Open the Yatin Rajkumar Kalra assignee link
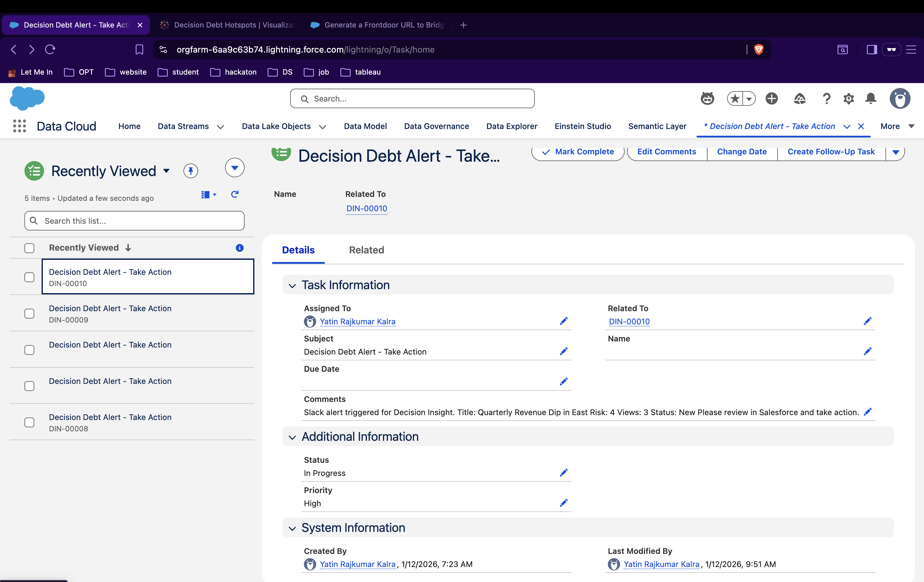Image resolution: width=924 pixels, height=582 pixels. (x=357, y=322)
